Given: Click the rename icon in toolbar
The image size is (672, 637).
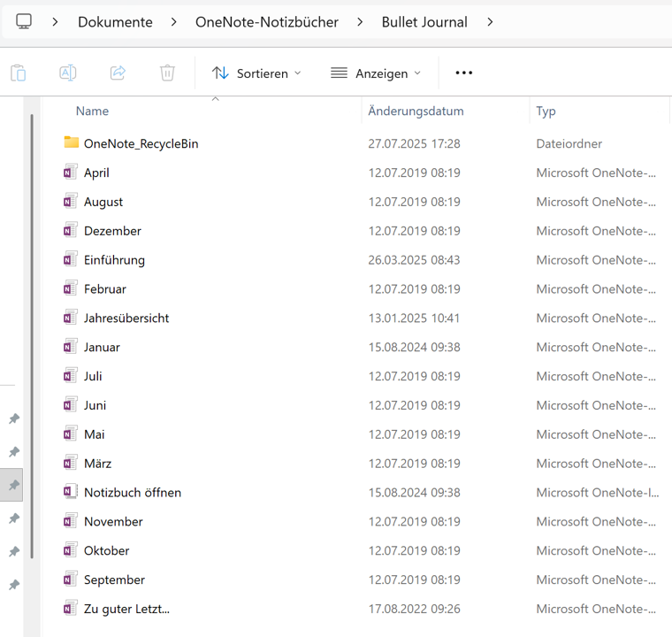Looking at the screenshot, I should tap(67, 73).
